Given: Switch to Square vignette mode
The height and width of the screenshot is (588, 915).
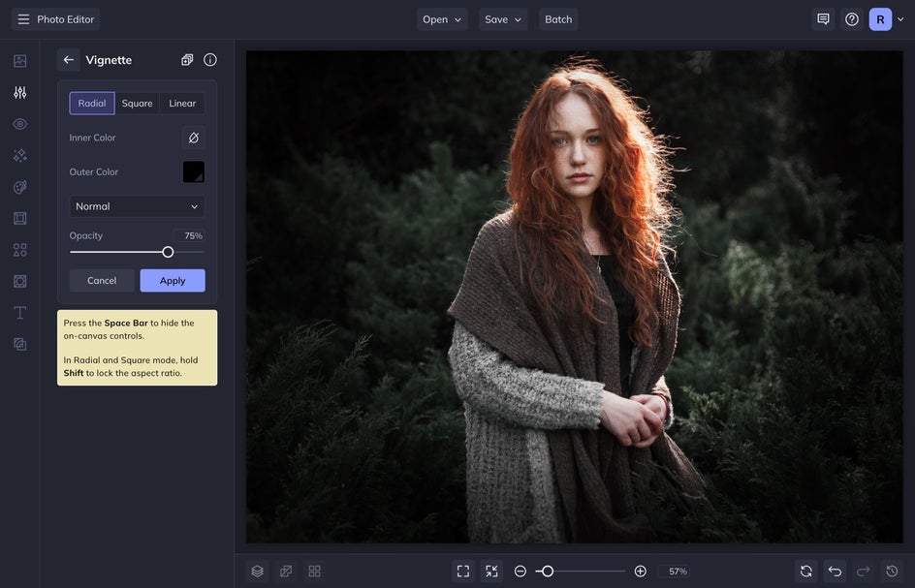Looking at the screenshot, I should (x=137, y=104).
